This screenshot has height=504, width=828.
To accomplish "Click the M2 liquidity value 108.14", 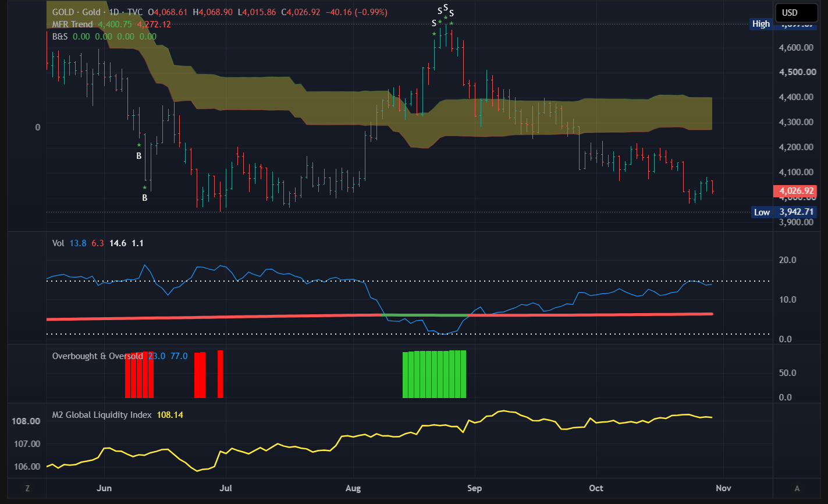I will (x=170, y=415).
